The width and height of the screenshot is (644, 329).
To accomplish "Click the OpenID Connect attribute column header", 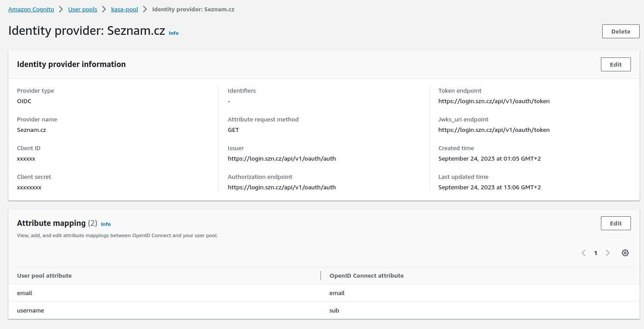I will click(367, 275).
